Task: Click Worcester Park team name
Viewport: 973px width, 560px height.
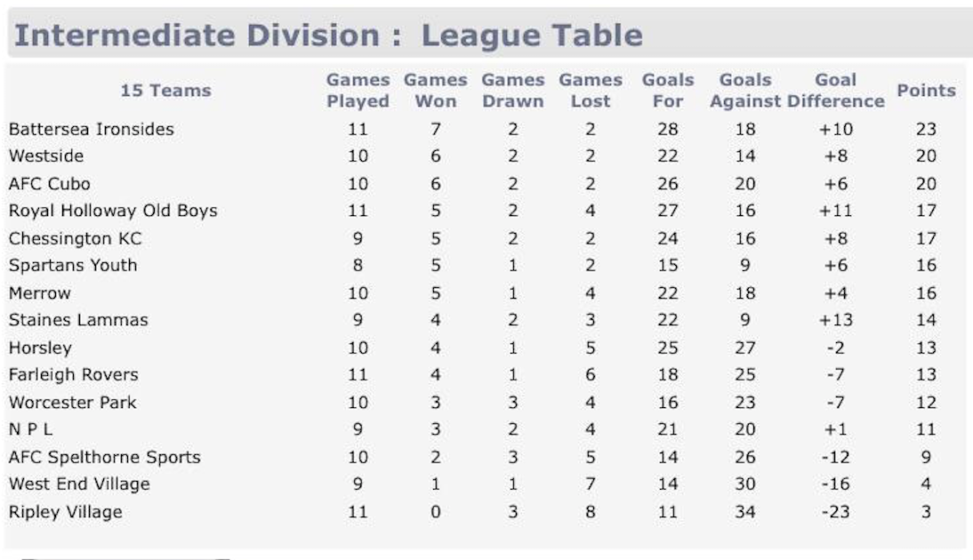Action: 73,403
